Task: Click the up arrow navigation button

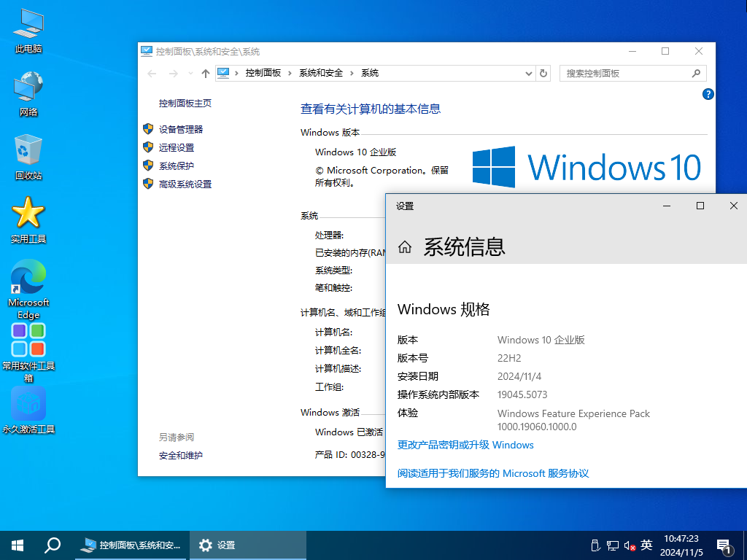Action: (x=206, y=74)
